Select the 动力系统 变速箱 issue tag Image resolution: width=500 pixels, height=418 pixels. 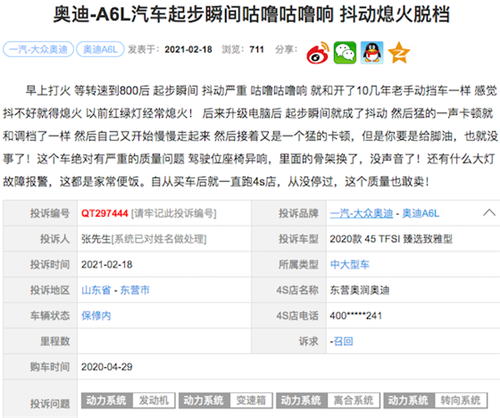click(x=226, y=400)
